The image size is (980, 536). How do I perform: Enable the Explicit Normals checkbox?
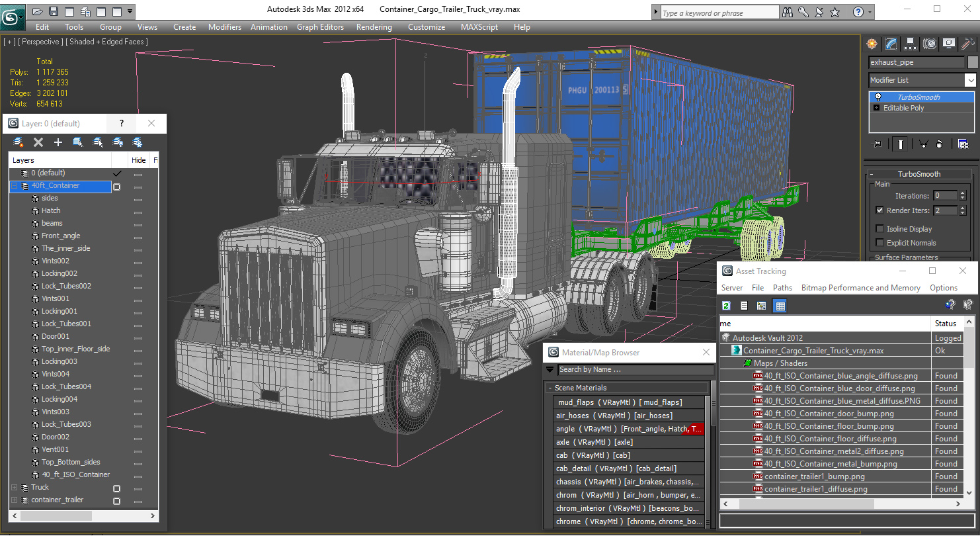(879, 243)
